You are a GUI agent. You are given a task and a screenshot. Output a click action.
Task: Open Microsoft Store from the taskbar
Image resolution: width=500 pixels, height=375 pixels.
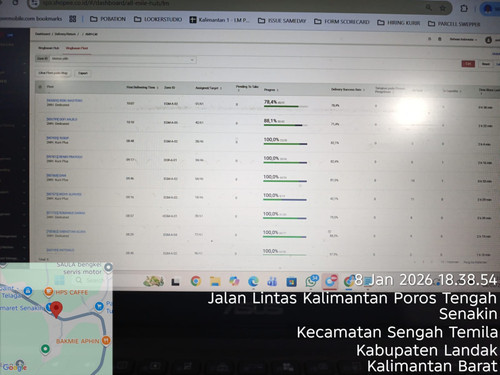click(x=291, y=282)
